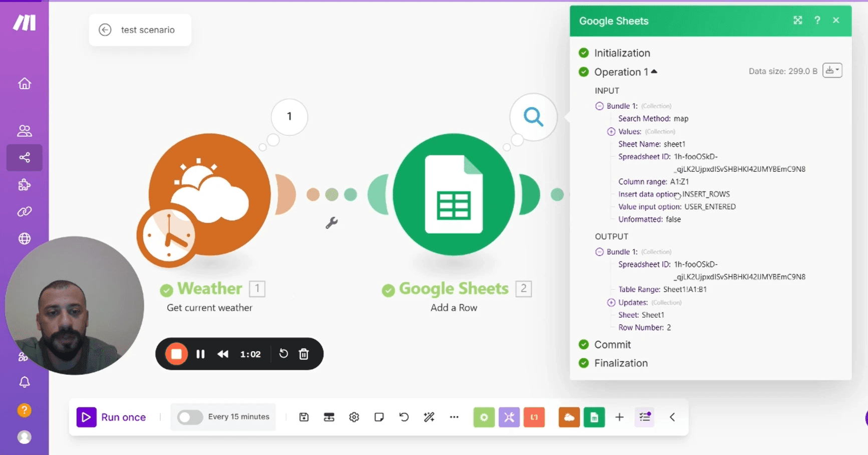This screenshot has width=868, height=455.
Task: Click the "Value input option: USER_ENTERED" entry
Action: tap(677, 206)
